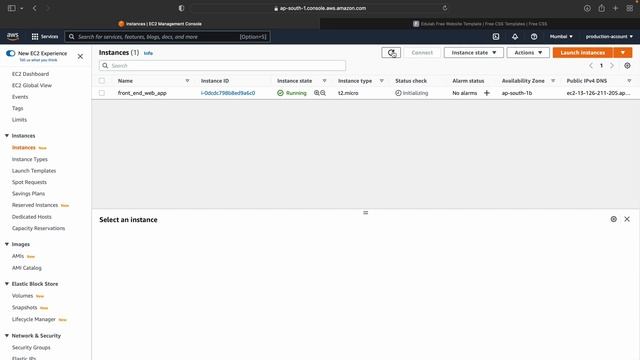Screen dimensions: 640x360
Task: Open Safari downloads icon
Action: [x=587, y=8]
